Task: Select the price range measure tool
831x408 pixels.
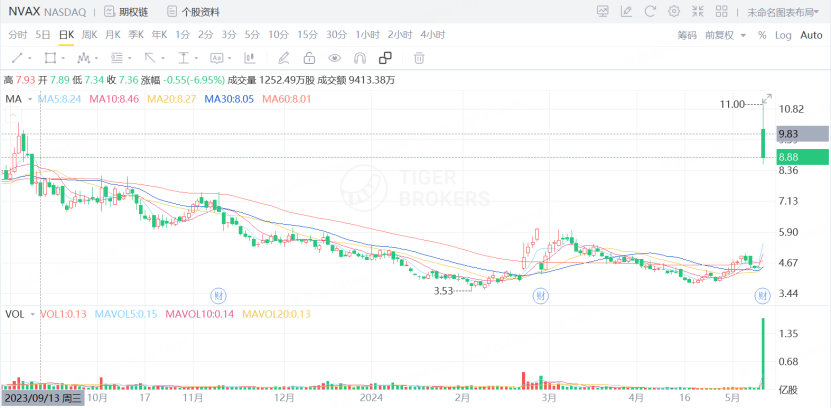Action: [x=183, y=57]
